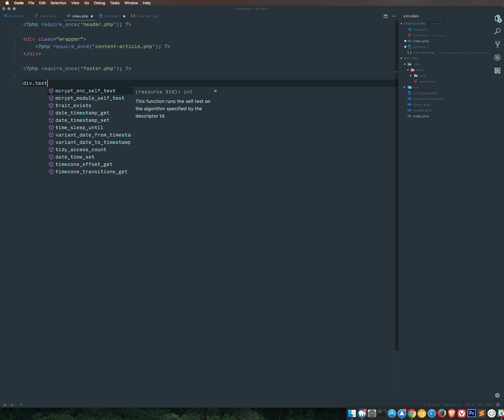504x420 pixels.
Task: Click Ln 9, Col 9 in status bar
Action: [x=432, y=405]
